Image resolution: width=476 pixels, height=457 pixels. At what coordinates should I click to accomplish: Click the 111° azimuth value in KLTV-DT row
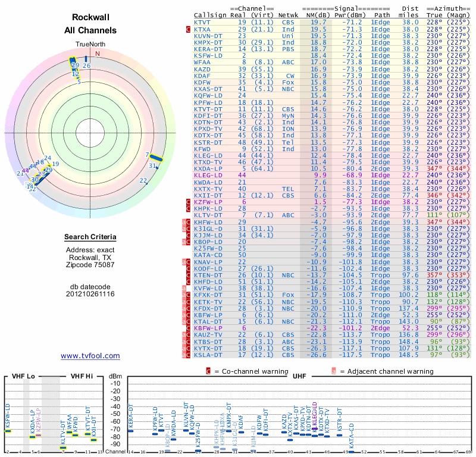tap(434, 215)
